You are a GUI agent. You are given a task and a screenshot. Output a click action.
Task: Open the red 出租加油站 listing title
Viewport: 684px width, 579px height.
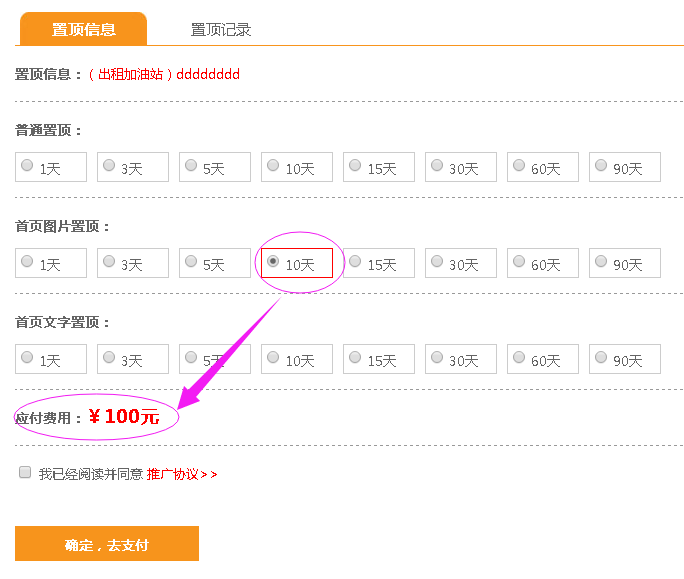click(x=164, y=74)
